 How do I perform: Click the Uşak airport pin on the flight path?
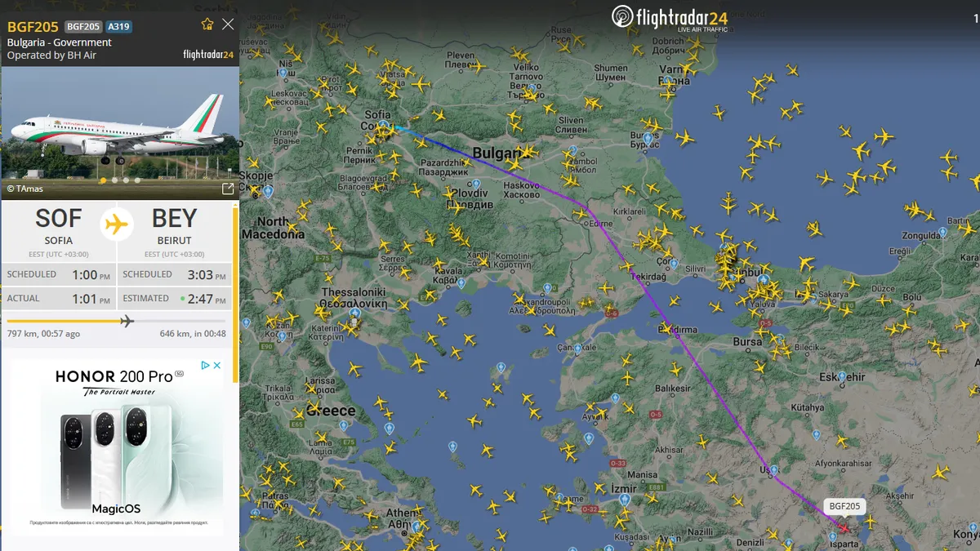coord(773,470)
